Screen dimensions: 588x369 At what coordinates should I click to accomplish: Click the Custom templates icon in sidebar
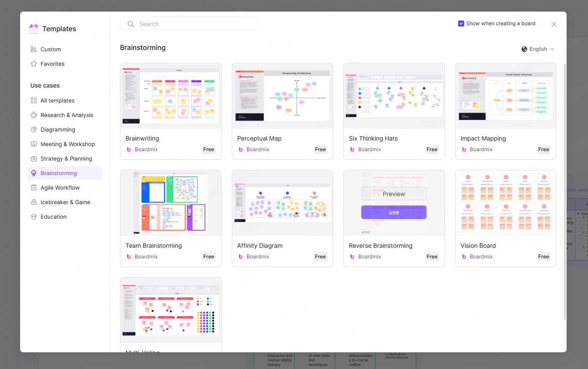coord(34,49)
